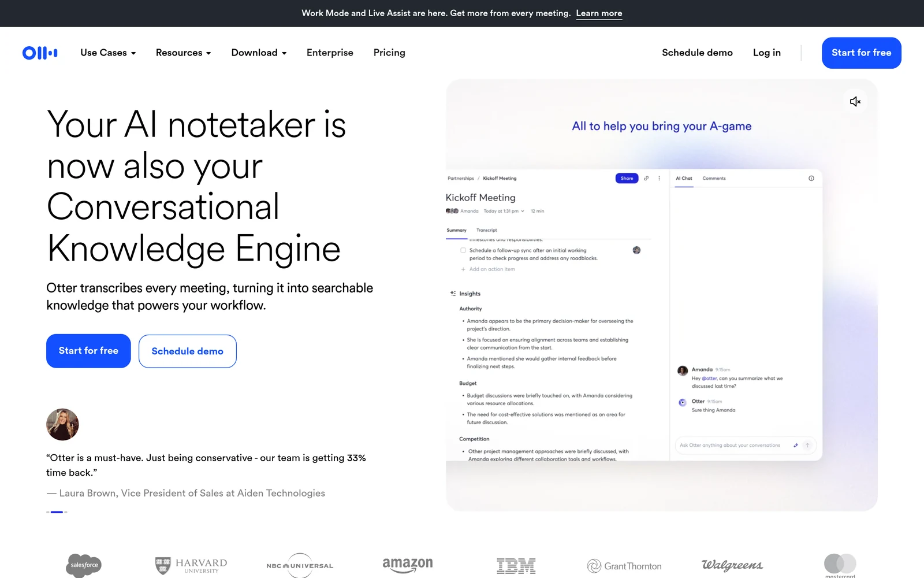Click the Otter logo in the header
This screenshot has width=924, height=578.
click(x=40, y=53)
